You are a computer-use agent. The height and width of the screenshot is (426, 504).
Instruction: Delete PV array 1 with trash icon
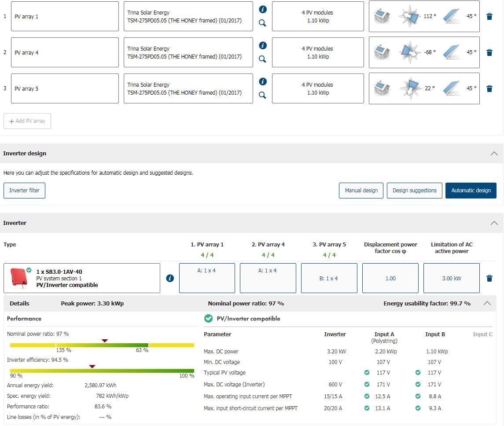pyautogui.click(x=489, y=16)
